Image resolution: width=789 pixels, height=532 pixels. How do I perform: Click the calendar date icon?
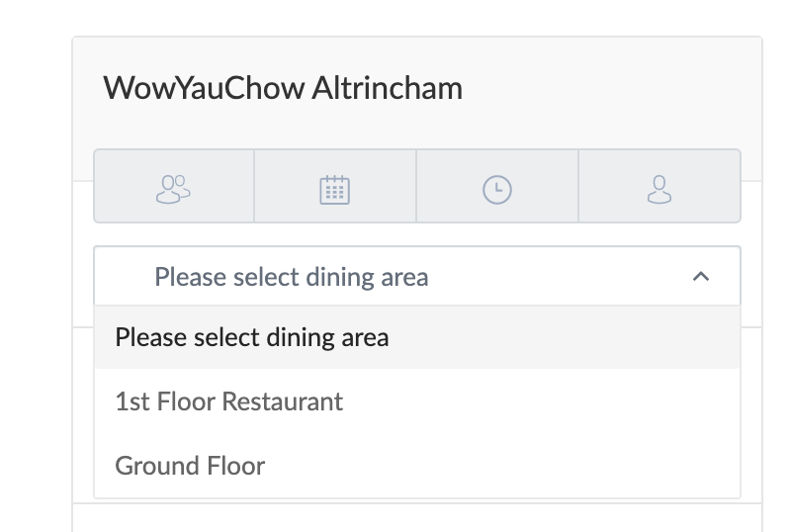(x=335, y=189)
